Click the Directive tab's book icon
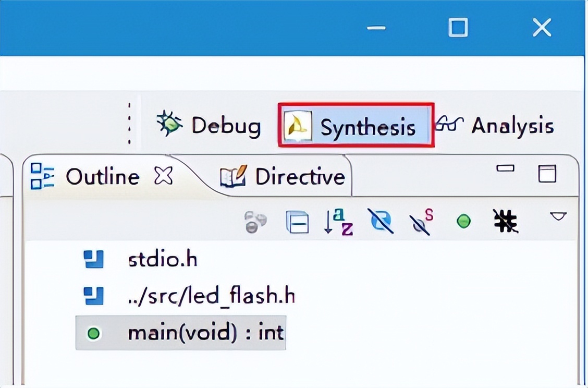Image resolution: width=588 pixels, height=388 pixels. click(233, 176)
